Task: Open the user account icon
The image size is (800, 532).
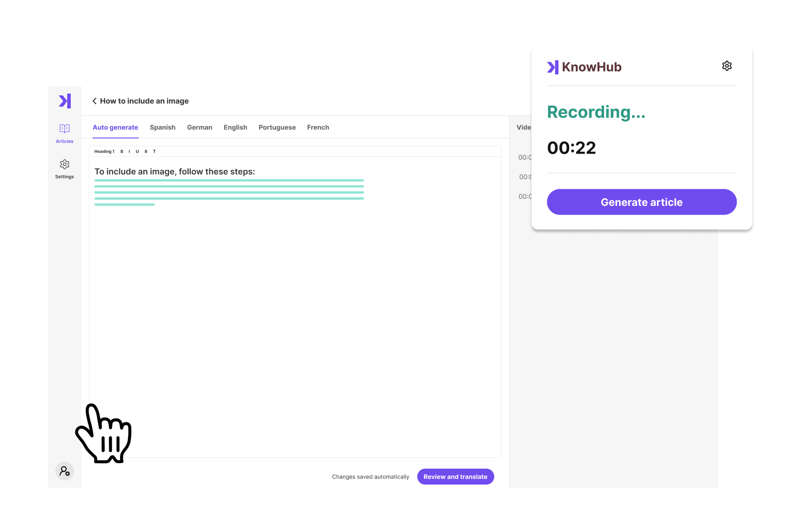Action: point(65,471)
